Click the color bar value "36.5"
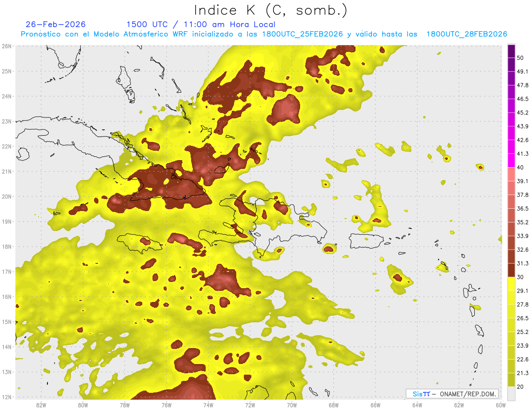 point(523,208)
